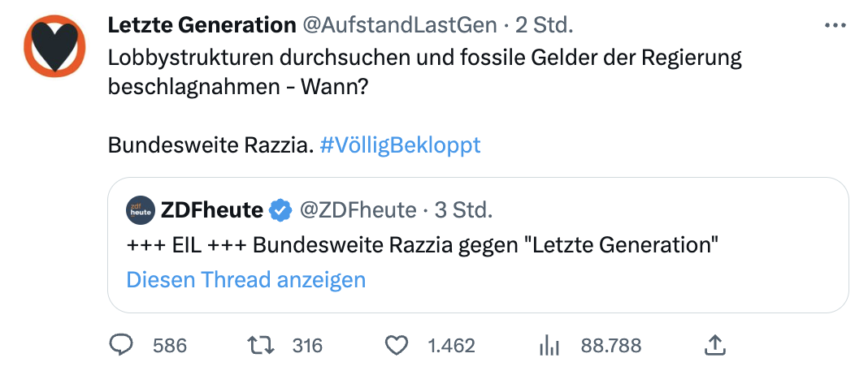Click the "2 Std." tweet timestamp
Screen dimensions: 868x375
point(545,26)
